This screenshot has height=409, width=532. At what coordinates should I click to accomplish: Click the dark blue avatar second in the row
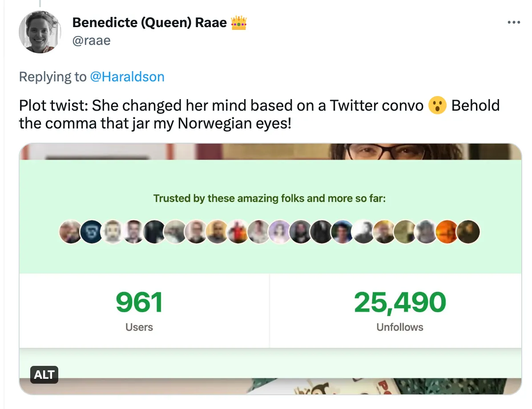pyautogui.click(x=92, y=232)
